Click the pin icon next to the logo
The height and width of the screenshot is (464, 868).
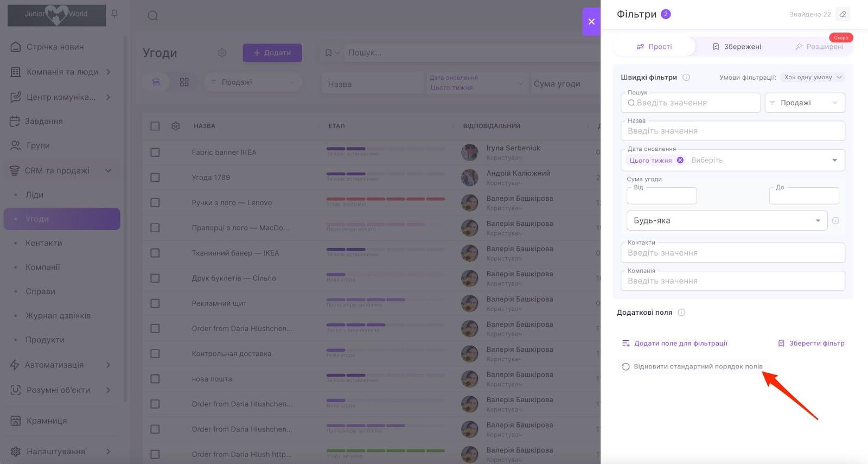point(114,14)
